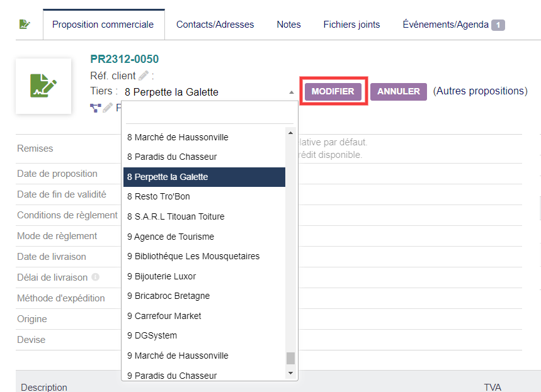Image resolution: width=541 pixels, height=392 pixels.
Task: Click the large green proposal document icon
Action: (x=43, y=86)
